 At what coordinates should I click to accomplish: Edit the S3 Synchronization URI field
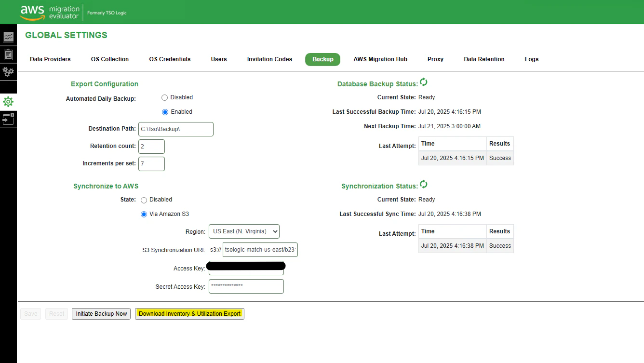point(260,250)
